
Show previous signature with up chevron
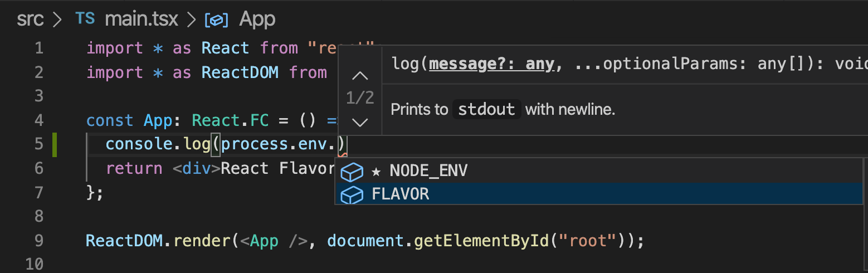click(x=360, y=75)
